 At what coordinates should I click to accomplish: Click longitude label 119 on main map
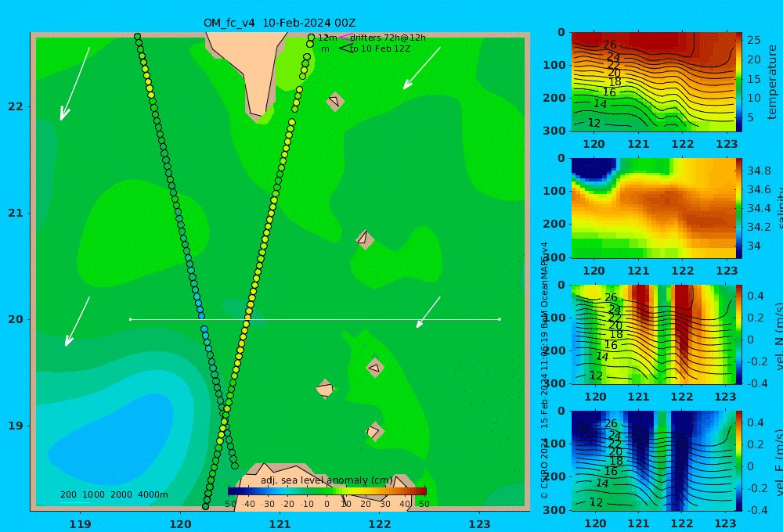pos(80,524)
